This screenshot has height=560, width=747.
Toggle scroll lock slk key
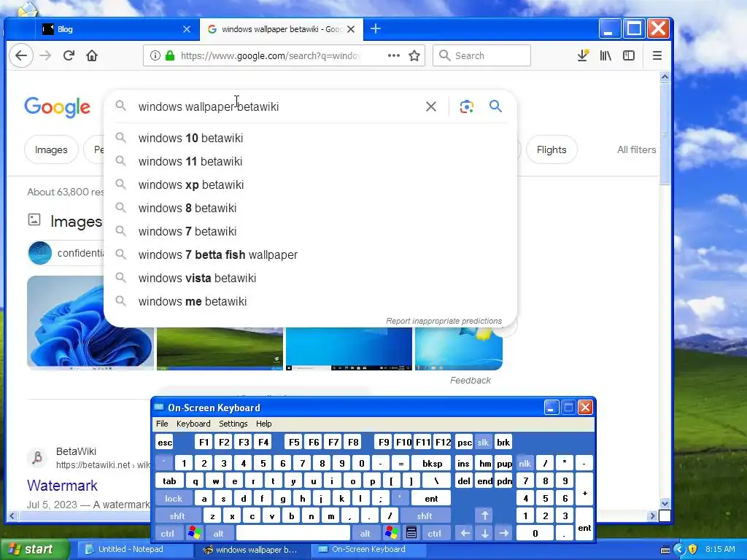[483, 443]
